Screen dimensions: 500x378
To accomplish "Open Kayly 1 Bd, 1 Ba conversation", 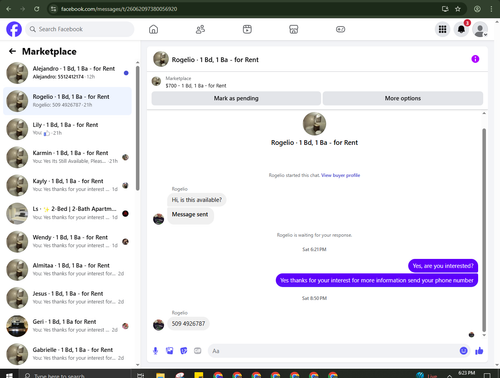I will pos(67,185).
